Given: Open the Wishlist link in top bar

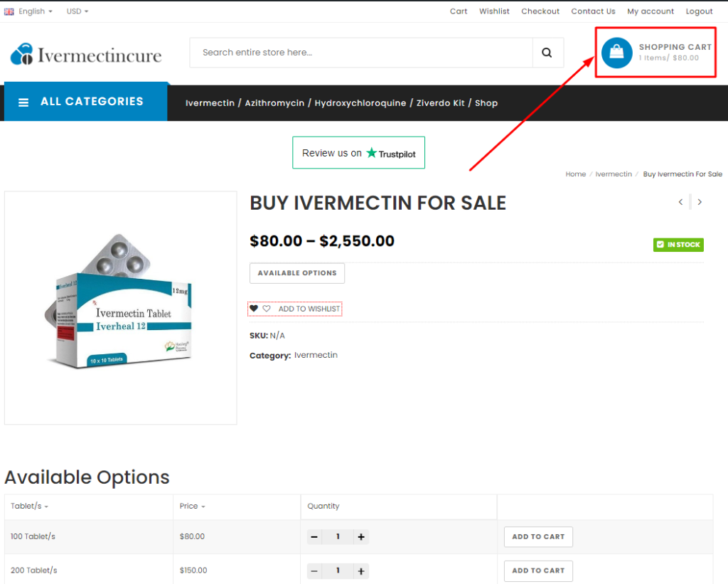Looking at the screenshot, I should 494,11.
